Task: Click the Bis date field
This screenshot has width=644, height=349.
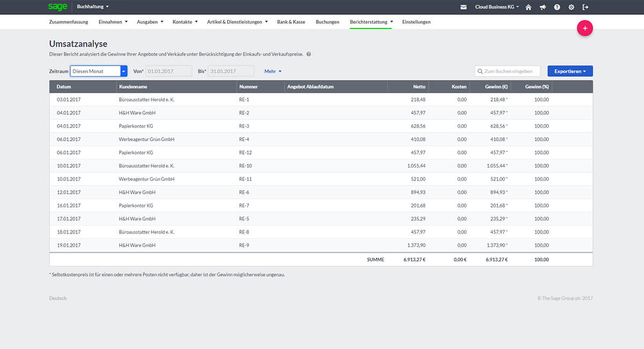Action: click(x=231, y=71)
